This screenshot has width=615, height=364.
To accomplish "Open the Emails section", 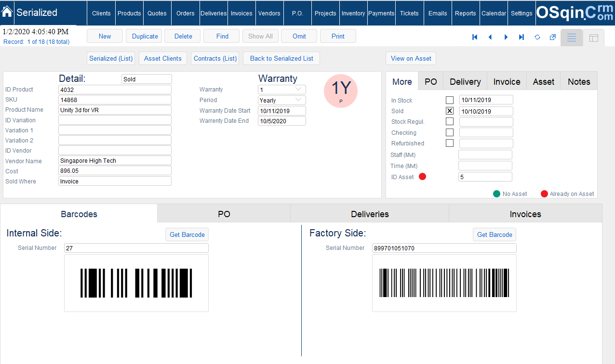I will (438, 13).
